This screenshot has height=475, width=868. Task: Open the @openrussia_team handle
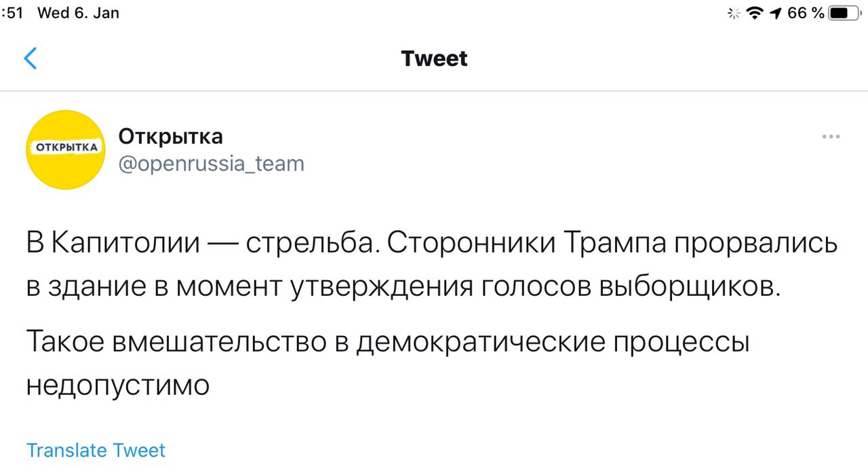(x=211, y=164)
